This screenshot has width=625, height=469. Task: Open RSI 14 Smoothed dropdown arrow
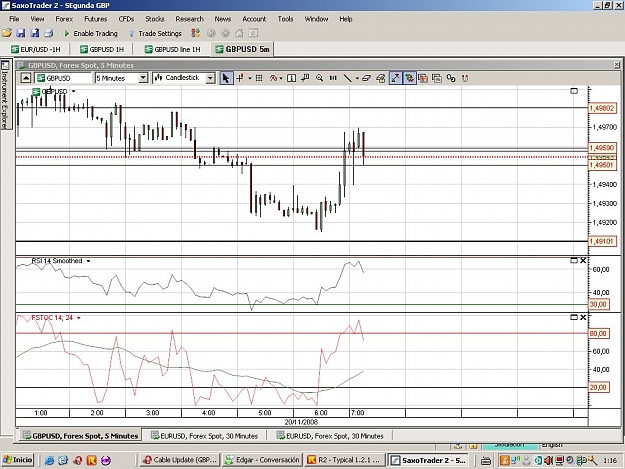click(x=88, y=261)
